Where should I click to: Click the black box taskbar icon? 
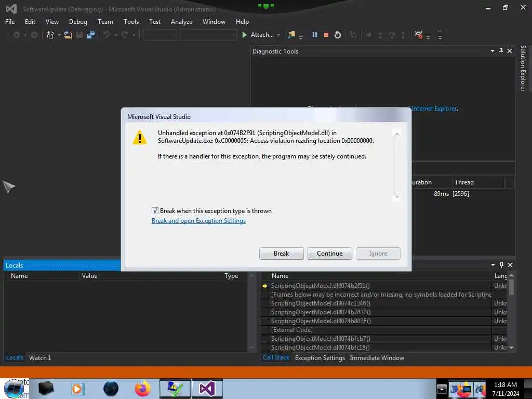(46, 389)
